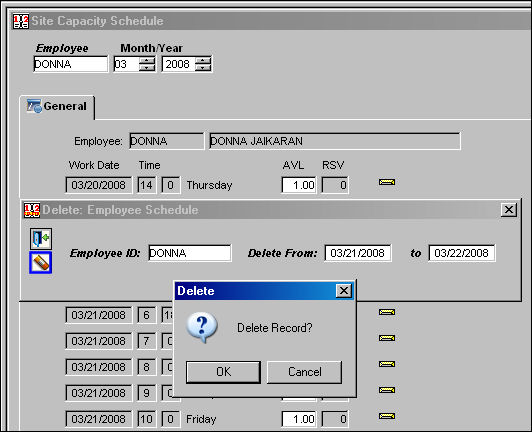Click yellow icon on 03/21/2008 time 6 row
532x432 pixels.
pyautogui.click(x=387, y=312)
